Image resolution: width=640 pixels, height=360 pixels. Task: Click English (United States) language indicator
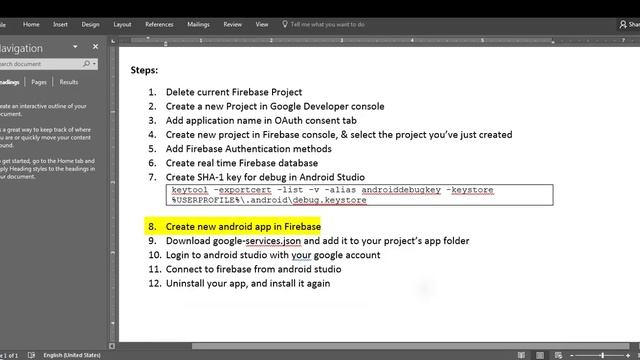tap(72, 355)
